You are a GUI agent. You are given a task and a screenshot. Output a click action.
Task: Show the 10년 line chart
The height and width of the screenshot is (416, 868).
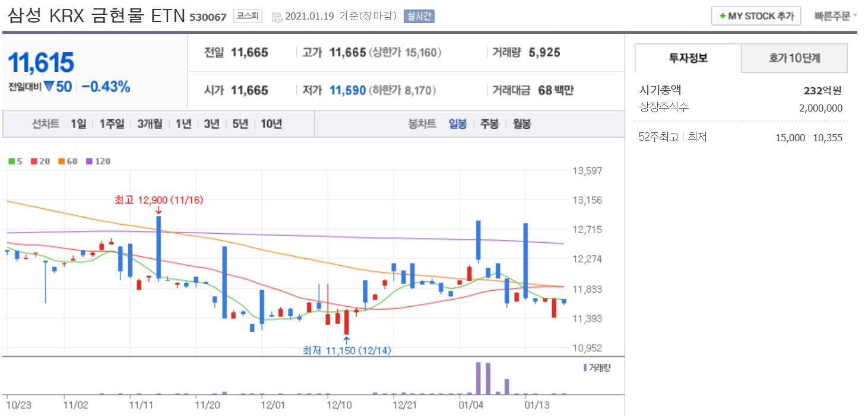click(x=271, y=124)
